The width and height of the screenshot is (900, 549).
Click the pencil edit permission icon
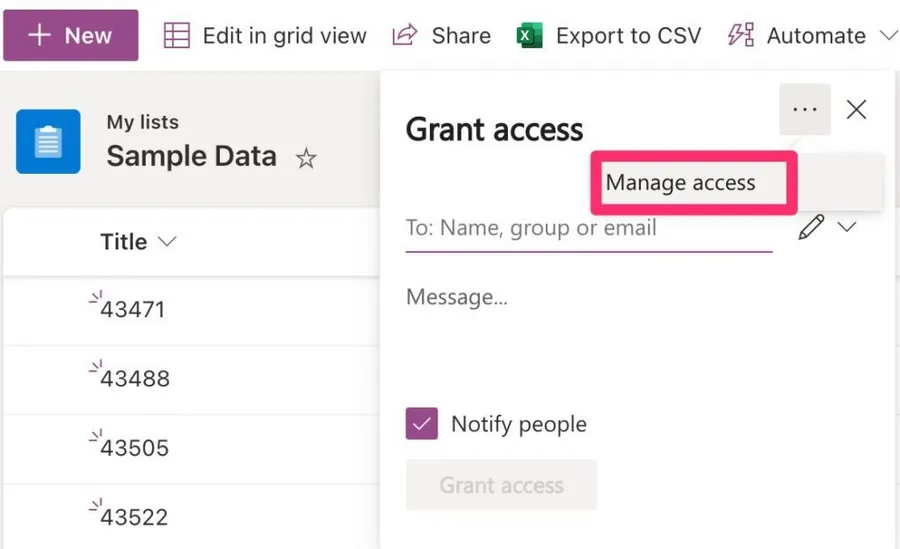pos(811,228)
